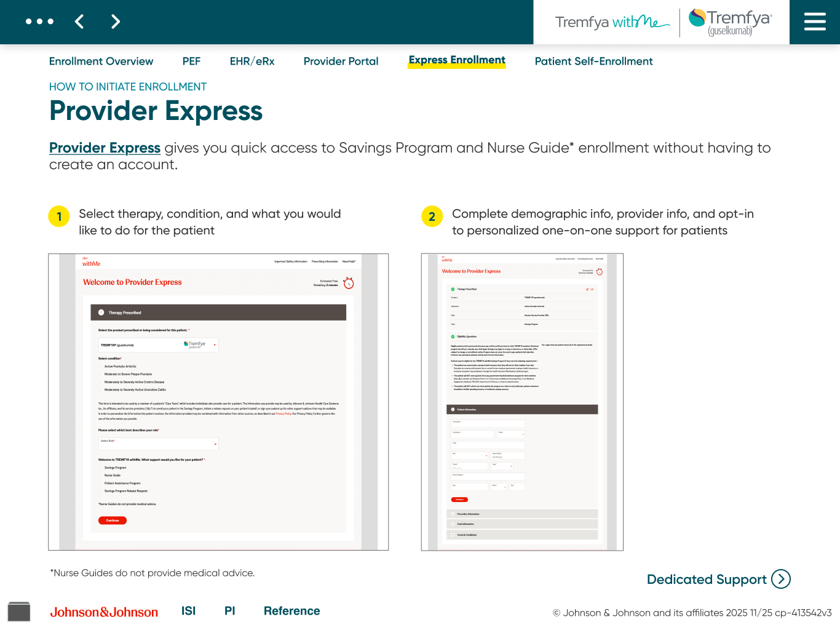The image size is (840, 630).
Task: Enlarge the step 2 demographic info screenshot
Action: tap(522, 402)
